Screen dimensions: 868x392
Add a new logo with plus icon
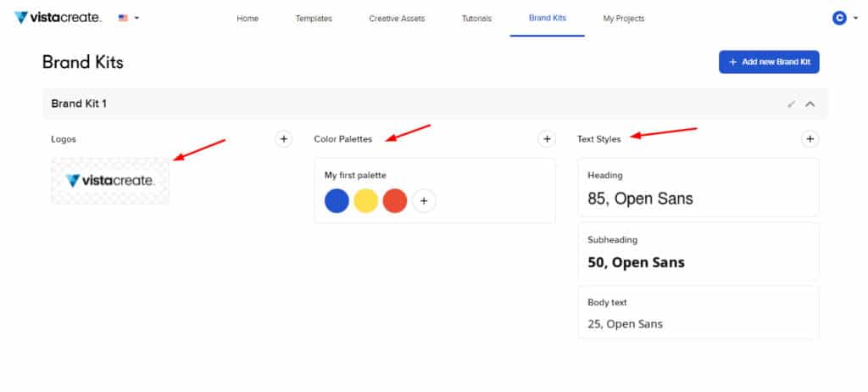tap(283, 139)
